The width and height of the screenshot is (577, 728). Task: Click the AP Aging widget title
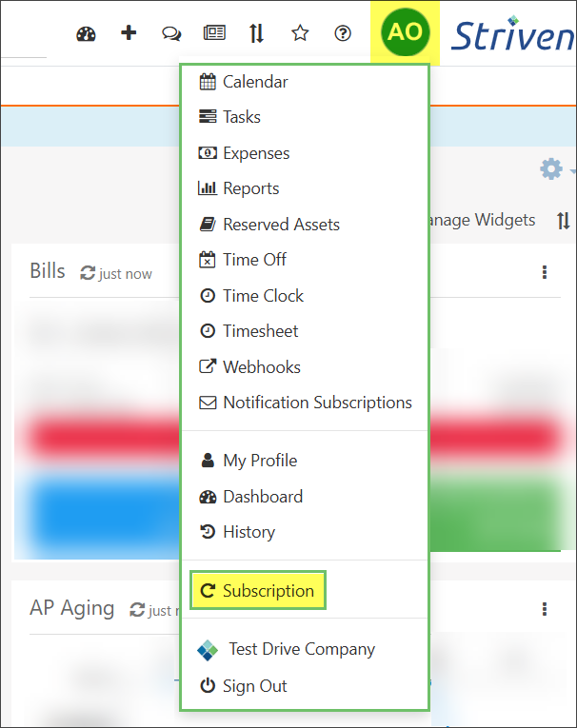72,608
